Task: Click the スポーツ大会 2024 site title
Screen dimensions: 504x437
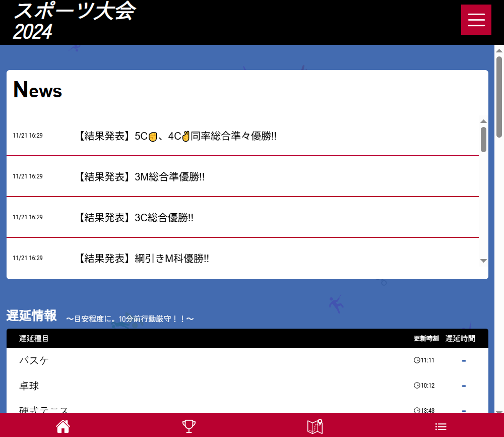Action: click(x=74, y=21)
